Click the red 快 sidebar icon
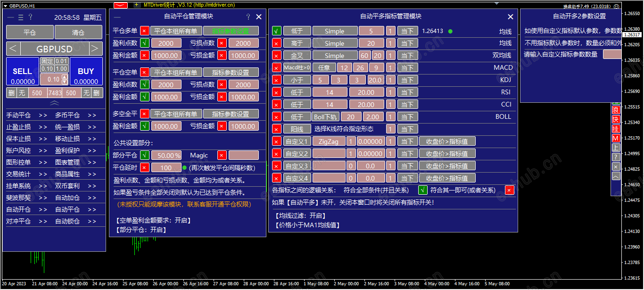Screen dimensions: 644x290 [616, 119]
